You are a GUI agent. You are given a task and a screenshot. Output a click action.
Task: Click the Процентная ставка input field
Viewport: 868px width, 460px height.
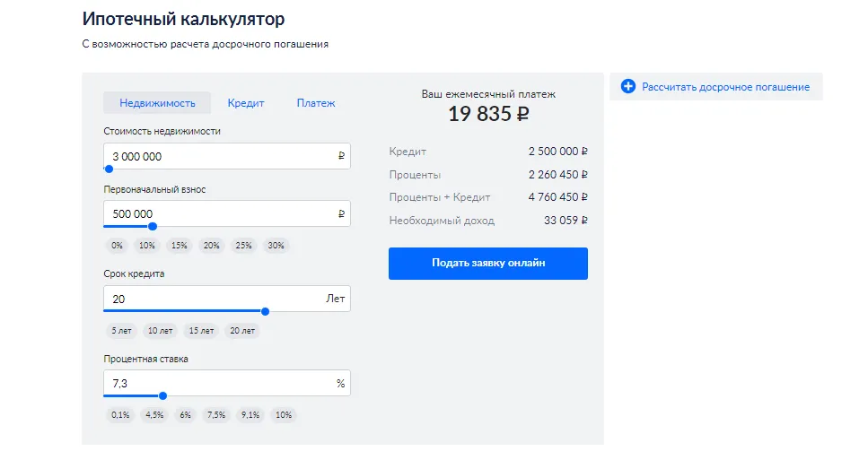(215, 383)
